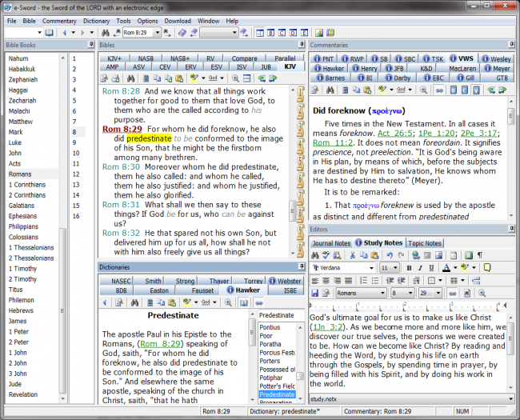Select Potiphar in dictionary word list
The width and height of the screenshot is (520, 420).
click(x=271, y=378)
